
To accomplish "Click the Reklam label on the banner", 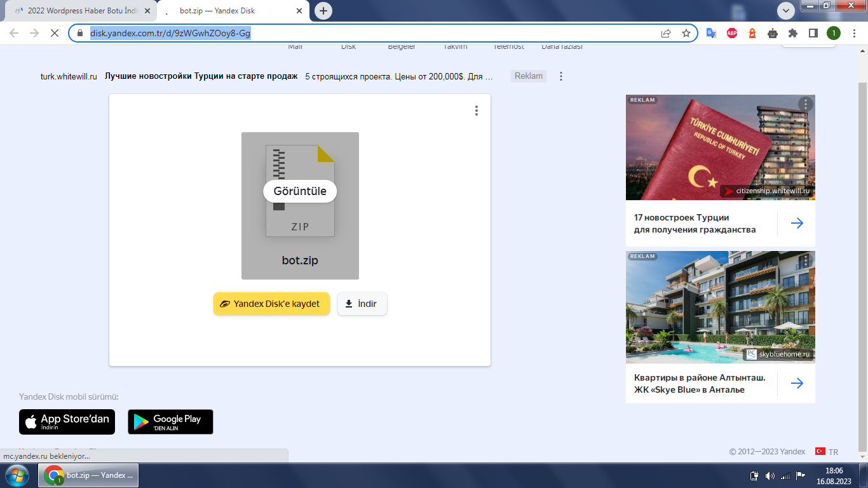I will click(529, 76).
